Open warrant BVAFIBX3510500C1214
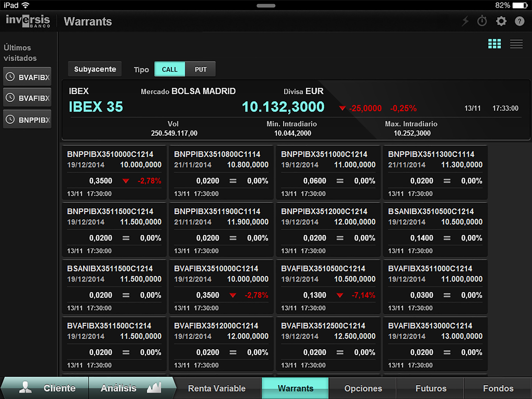The width and height of the screenshot is (532, 399). point(328,287)
